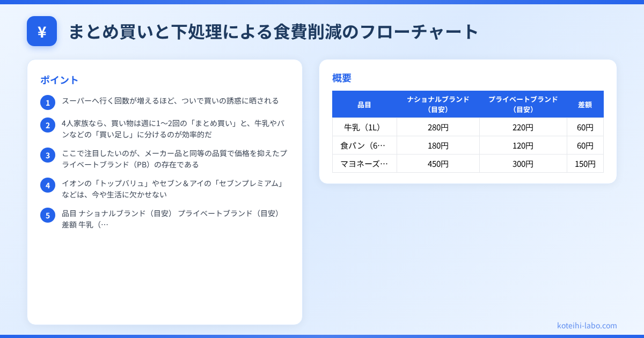Click the number 5 circle badge
Image resolution: width=644 pixels, height=338 pixels.
point(48,215)
